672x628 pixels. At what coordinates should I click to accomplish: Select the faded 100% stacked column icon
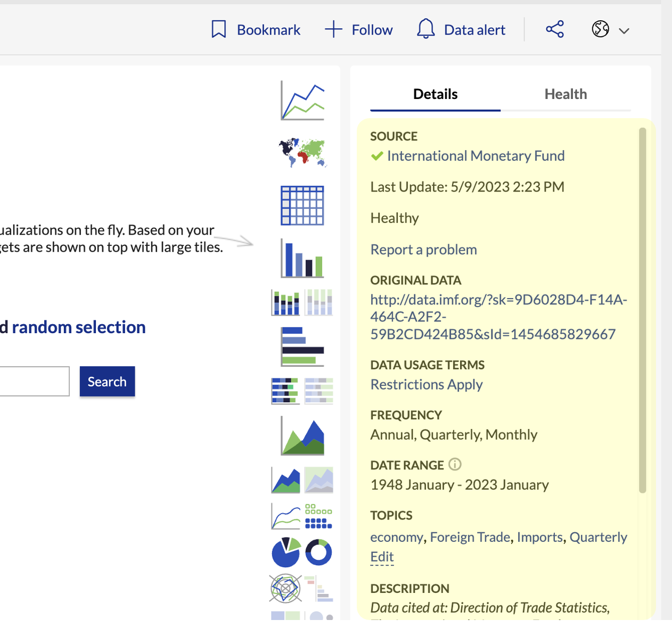pyautogui.click(x=319, y=302)
